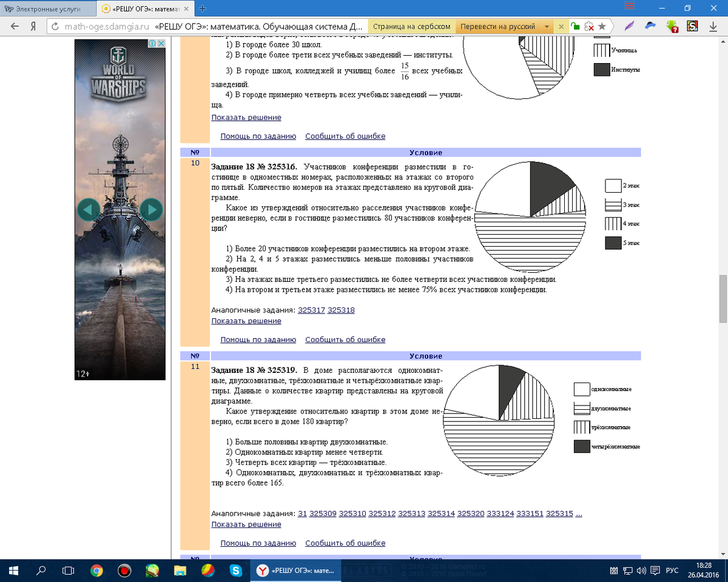The height and width of the screenshot is (582, 728).
Task: Click Страница на сербском label
Action: point(411,27)
